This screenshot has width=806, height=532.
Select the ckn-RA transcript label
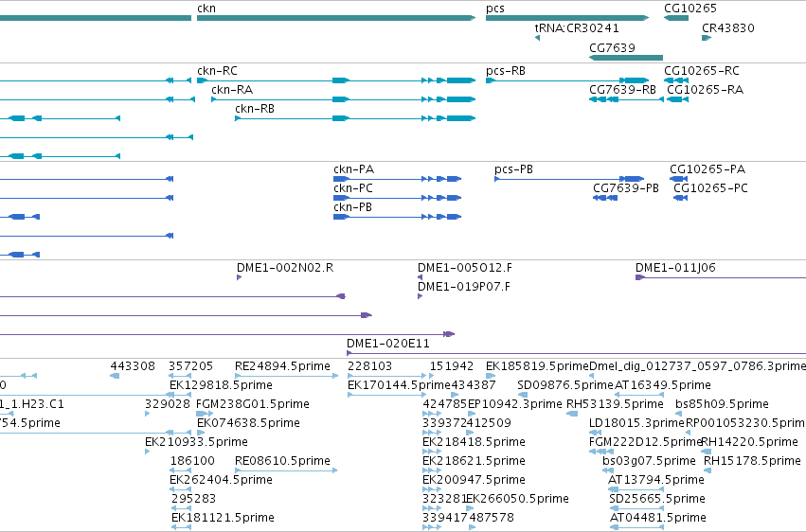(x=232, y=90)
